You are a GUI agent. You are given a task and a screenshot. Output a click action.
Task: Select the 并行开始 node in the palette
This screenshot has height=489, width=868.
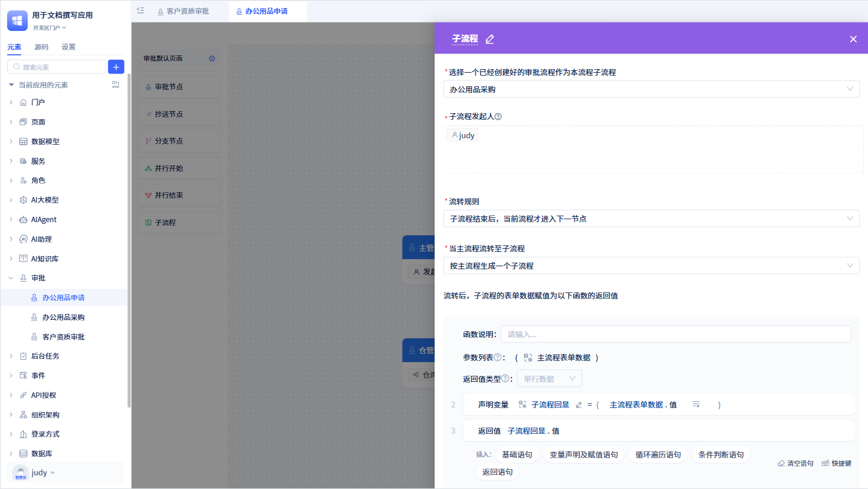pos(179,168)
